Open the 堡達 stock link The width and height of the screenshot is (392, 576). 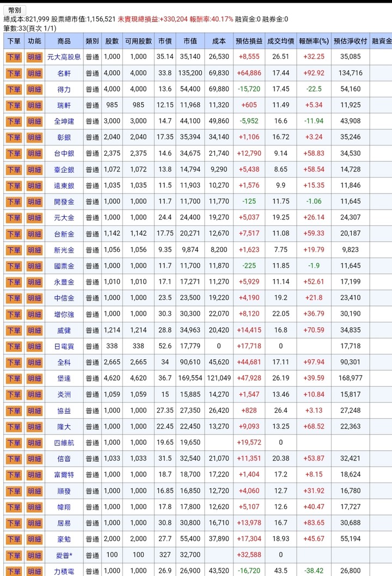click(64, 378)
